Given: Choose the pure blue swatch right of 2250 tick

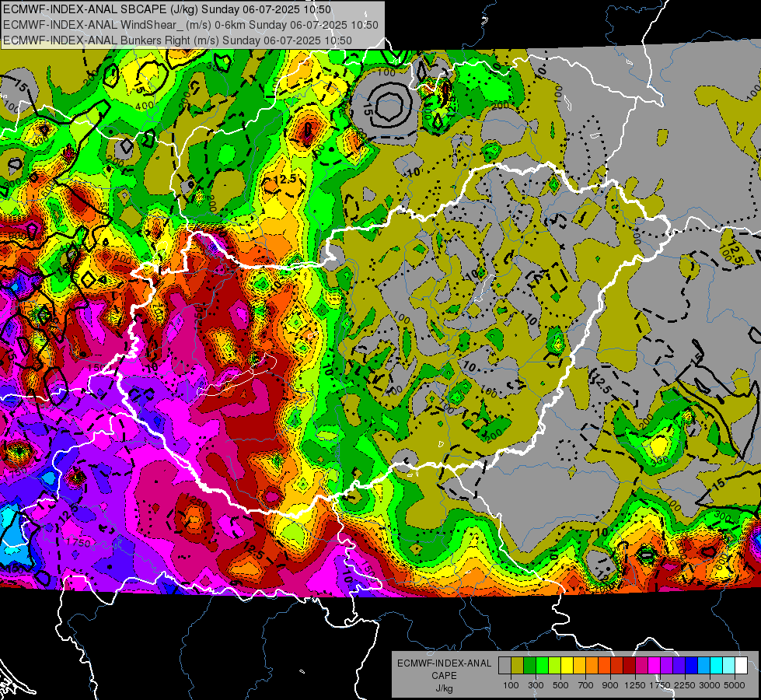Looking at the screenshot, I should (x=692, y=666).
